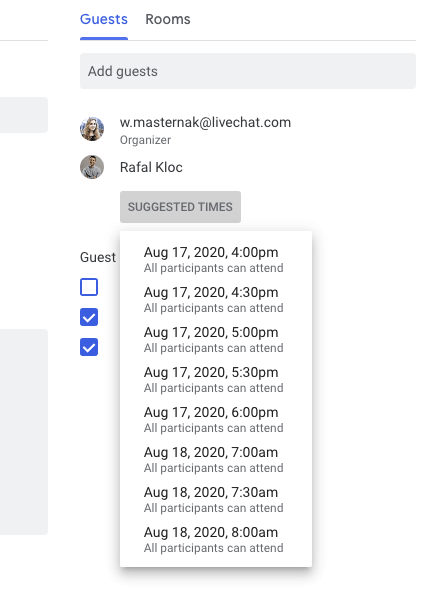Choose the Aug 18, 2020, 7:30am slot
The height and width of the screenshot is (599, 441).
click(216, 499)
